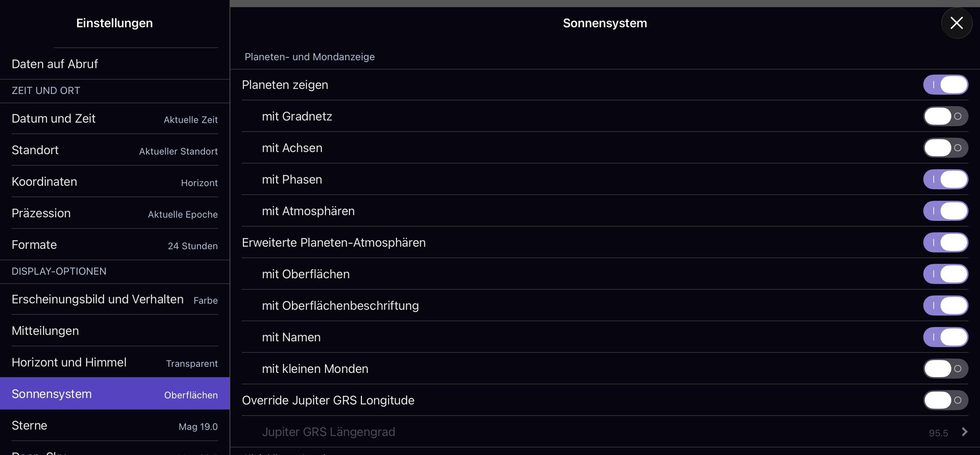This screenshot has height=455, width=980.
Task: Enable the mit Gradnetz switch
Action: point(945,116)
